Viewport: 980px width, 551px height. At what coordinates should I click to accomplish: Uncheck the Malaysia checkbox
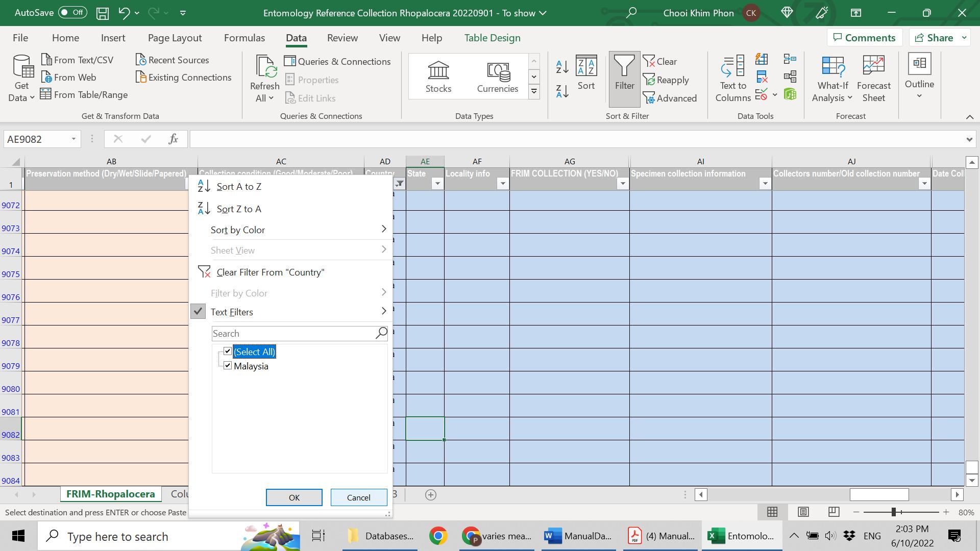click(228, 365)
